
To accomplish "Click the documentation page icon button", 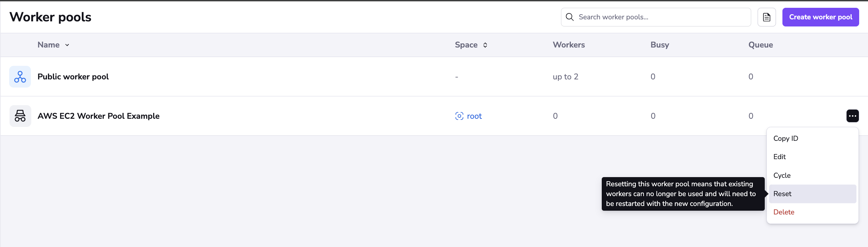I will coord(766,17).
